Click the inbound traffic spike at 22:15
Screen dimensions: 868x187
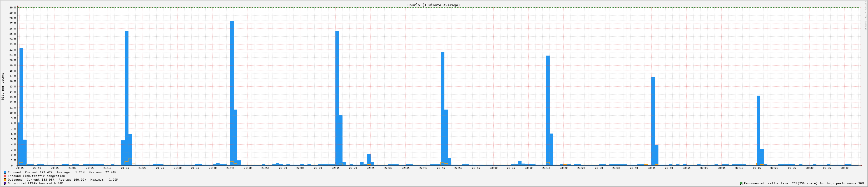pyautogui.click(x=337, y=98)
